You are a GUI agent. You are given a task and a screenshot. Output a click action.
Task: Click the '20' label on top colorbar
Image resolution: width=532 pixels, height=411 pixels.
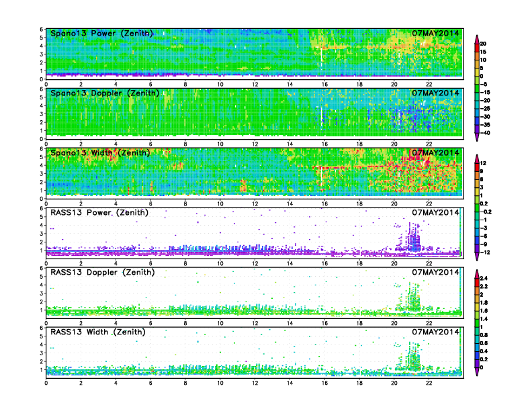pos(483,44)
